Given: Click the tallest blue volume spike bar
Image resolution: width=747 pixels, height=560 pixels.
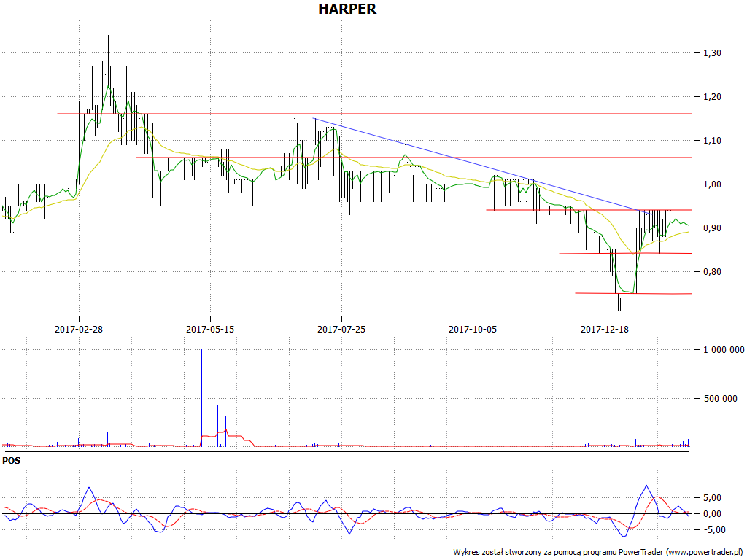Looking at the screenshot, I should 201,397.
